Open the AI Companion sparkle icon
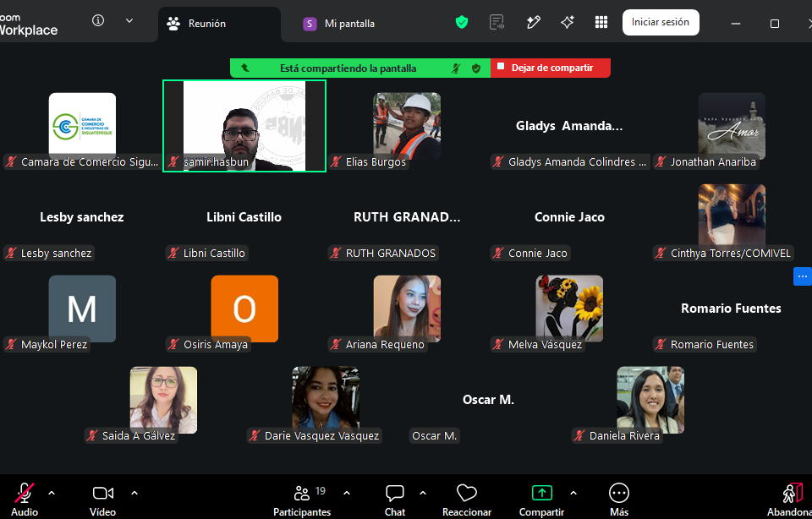The image size is (812, 519). click(567, 22)
